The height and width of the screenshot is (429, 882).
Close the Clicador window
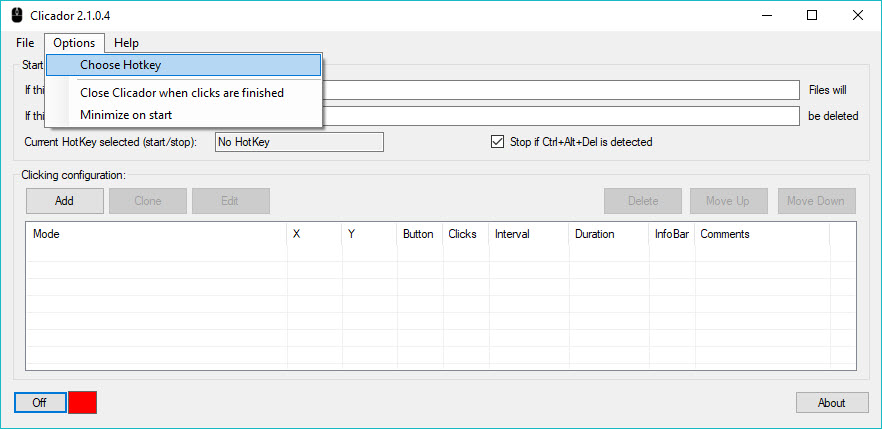tap(857, 16)
